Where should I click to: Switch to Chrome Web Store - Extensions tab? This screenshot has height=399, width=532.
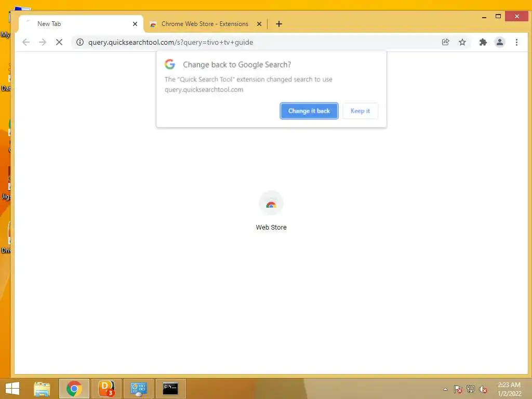pos(205,24)
